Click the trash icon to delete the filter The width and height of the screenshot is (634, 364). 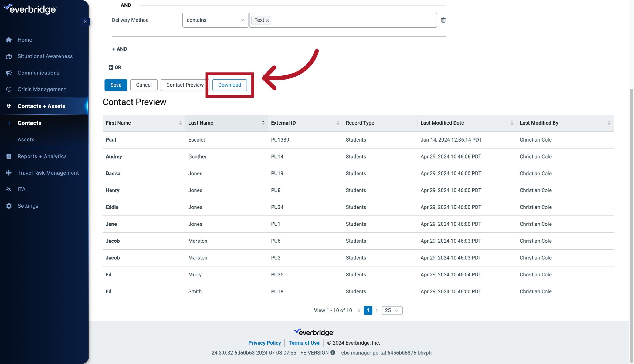[443, 20]
